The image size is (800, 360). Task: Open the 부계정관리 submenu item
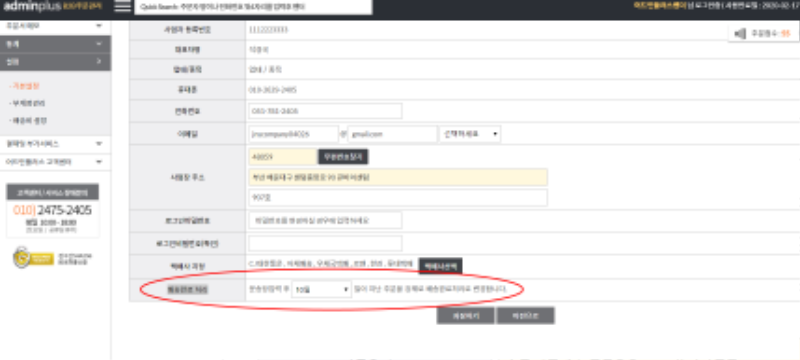coord(28,104)
